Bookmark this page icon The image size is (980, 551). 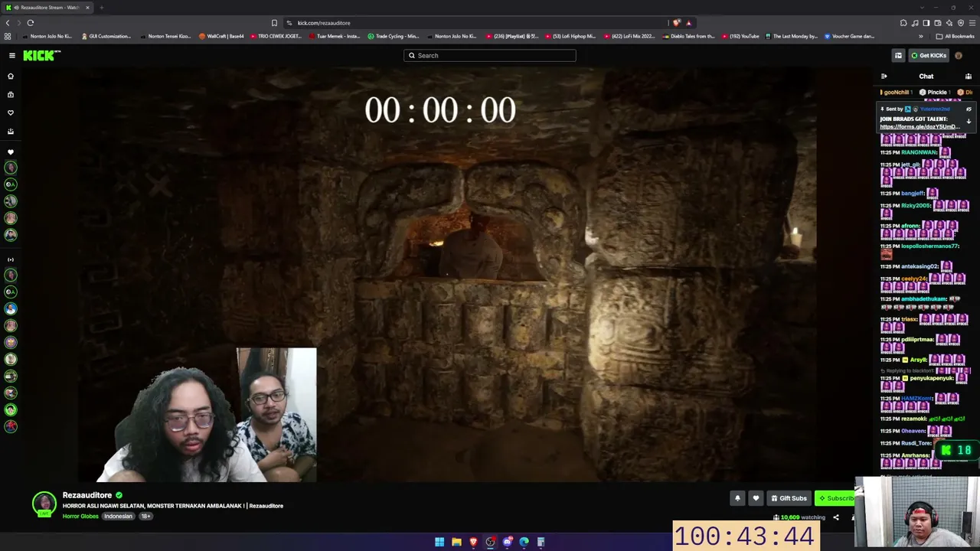[x=274, y=23]
